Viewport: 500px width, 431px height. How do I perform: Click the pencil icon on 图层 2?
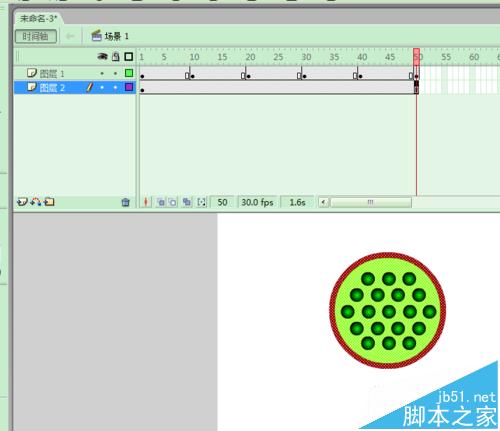tap(89, 87)
